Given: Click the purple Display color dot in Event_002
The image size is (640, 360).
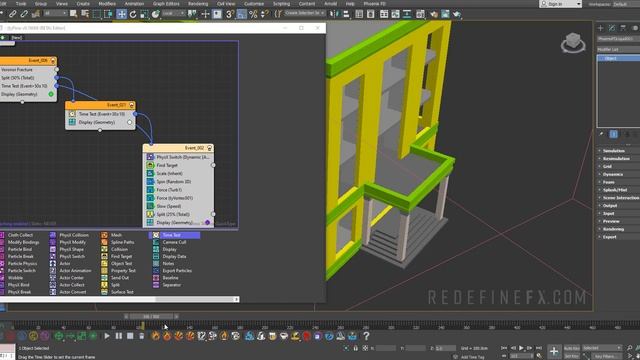Looking at the screenshot, I should [207, 222].
